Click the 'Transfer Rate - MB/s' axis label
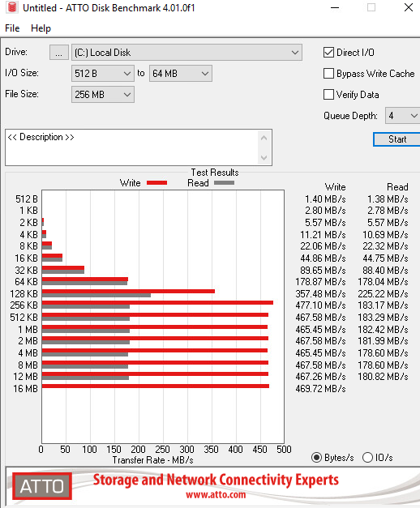420x508 pixels. pyautogui.click(x=152, y=460)
